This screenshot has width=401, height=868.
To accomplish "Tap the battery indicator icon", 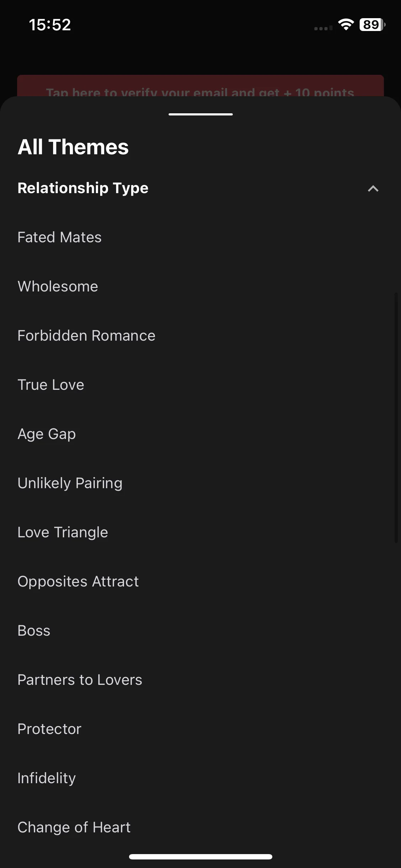I will coord(372,25).
